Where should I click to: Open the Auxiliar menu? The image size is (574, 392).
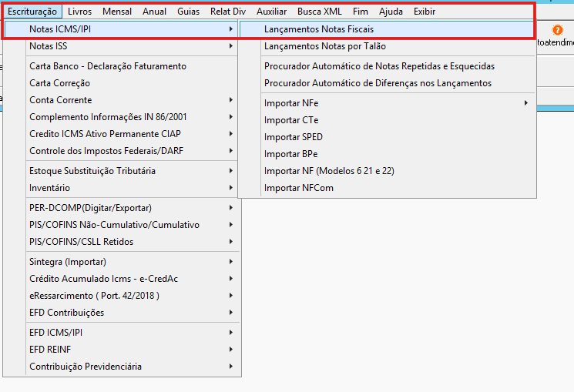(271, 12)
